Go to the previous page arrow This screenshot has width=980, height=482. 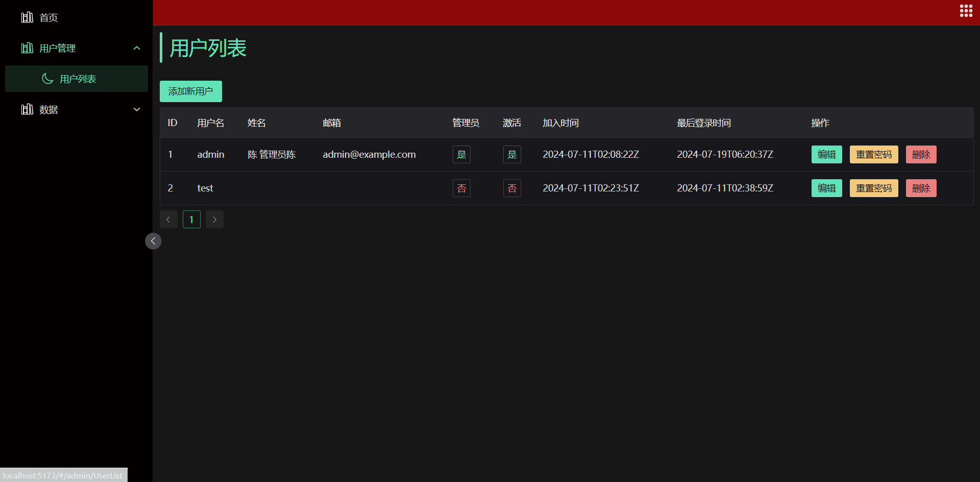(x=168, y=220)
